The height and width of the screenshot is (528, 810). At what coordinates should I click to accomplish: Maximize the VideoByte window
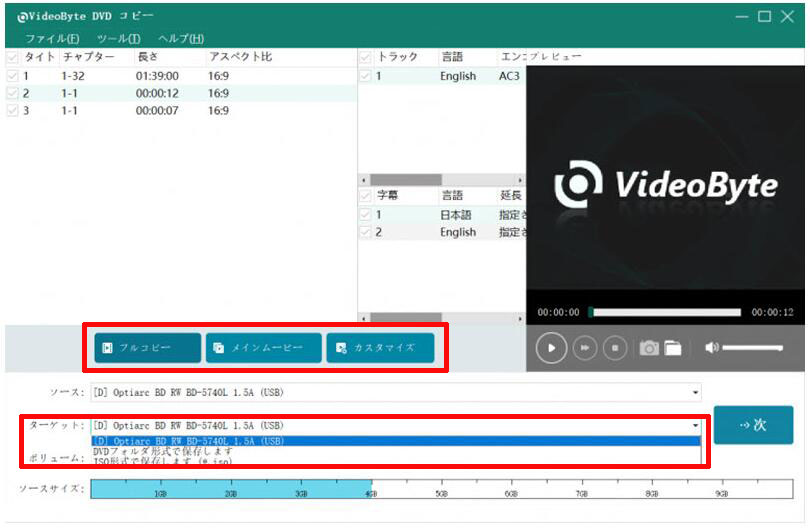click(x=765, y=17)
